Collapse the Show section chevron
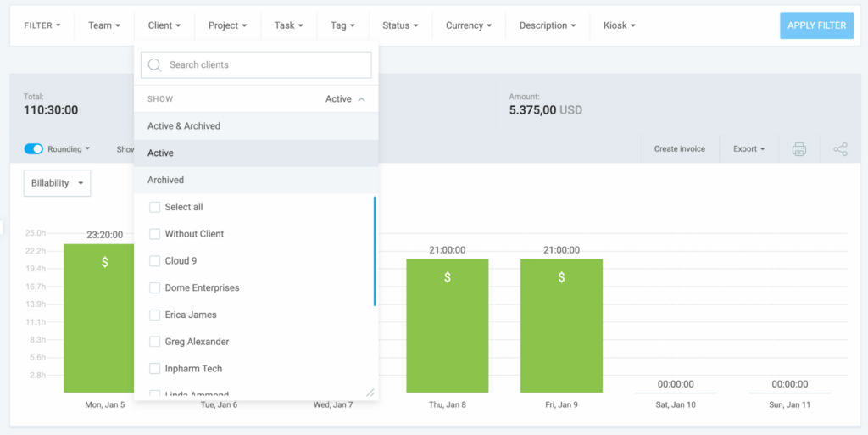This screenshot has width=868, height=435. pyautogui.click(x=362, y=99)
